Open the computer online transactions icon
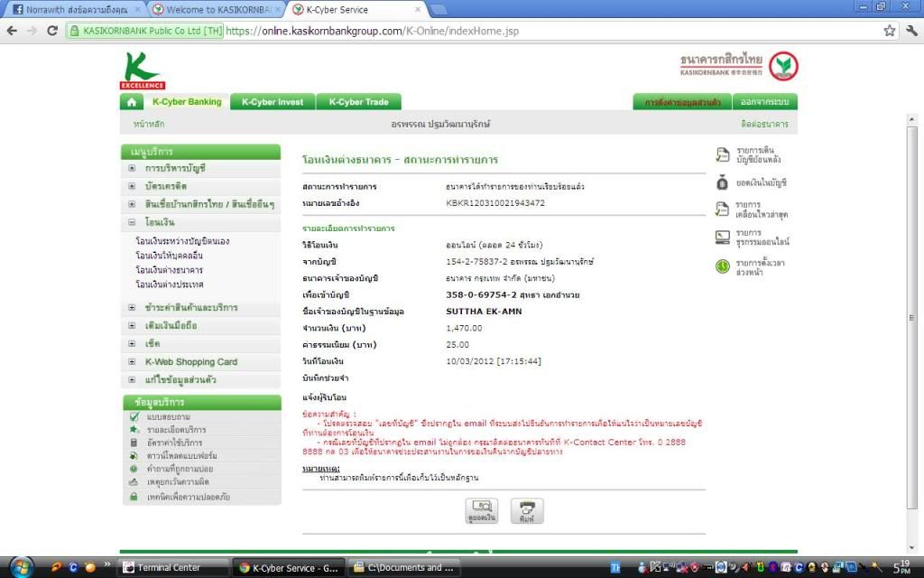The height and width of the screenshot is (578, 924). coord(722,238)
